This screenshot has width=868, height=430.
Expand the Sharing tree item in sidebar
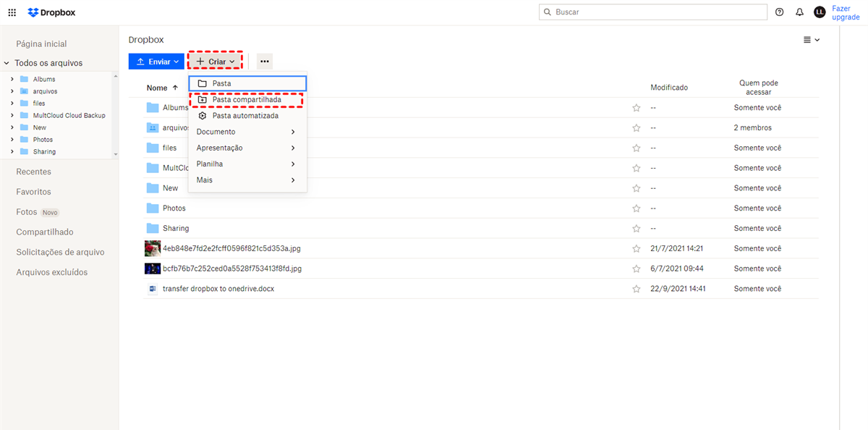pyautogui.click(x=12, y=151)
